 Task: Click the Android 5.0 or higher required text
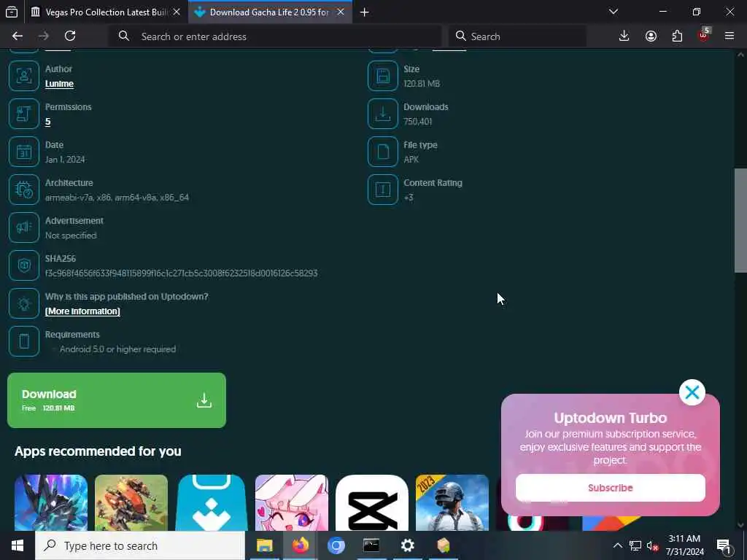pos(117,349)
